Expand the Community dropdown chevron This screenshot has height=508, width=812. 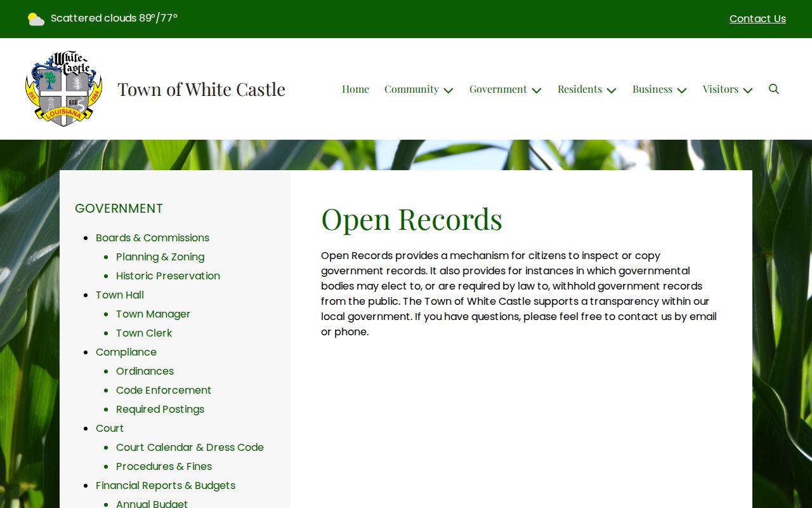(449, 90)
